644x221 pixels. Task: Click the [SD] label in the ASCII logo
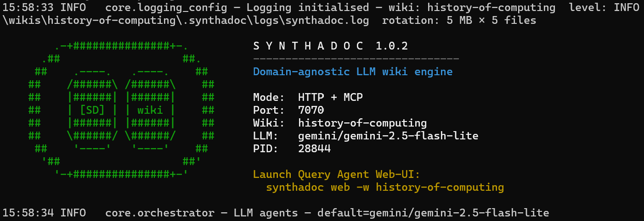92,110
